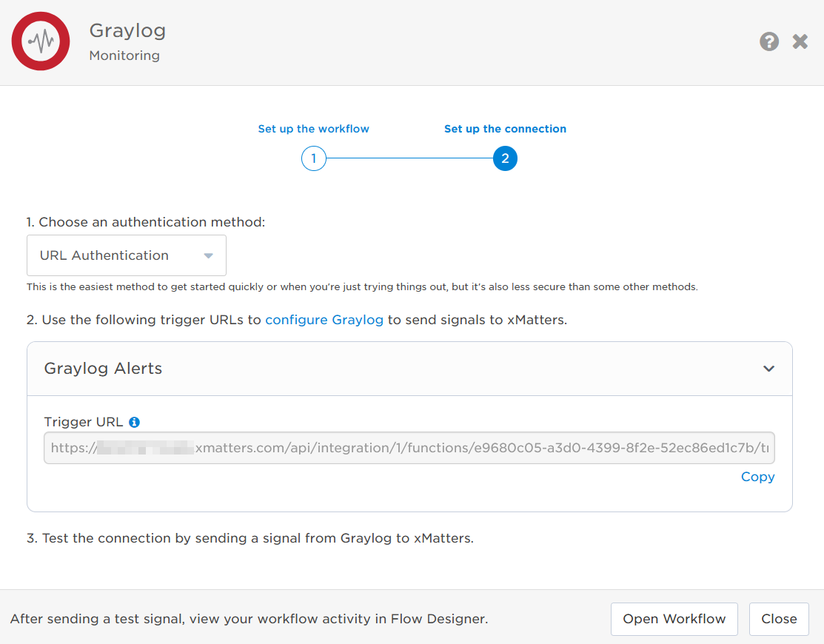The height and width of the screenshot is (644, 824).
Task: Select Set up the connection step
Action: pos(505,129)
